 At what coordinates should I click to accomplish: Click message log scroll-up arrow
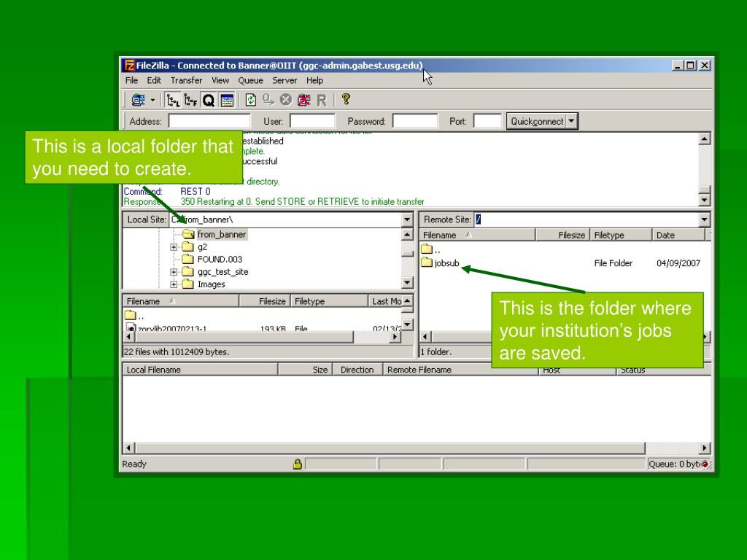pos(705,139)
